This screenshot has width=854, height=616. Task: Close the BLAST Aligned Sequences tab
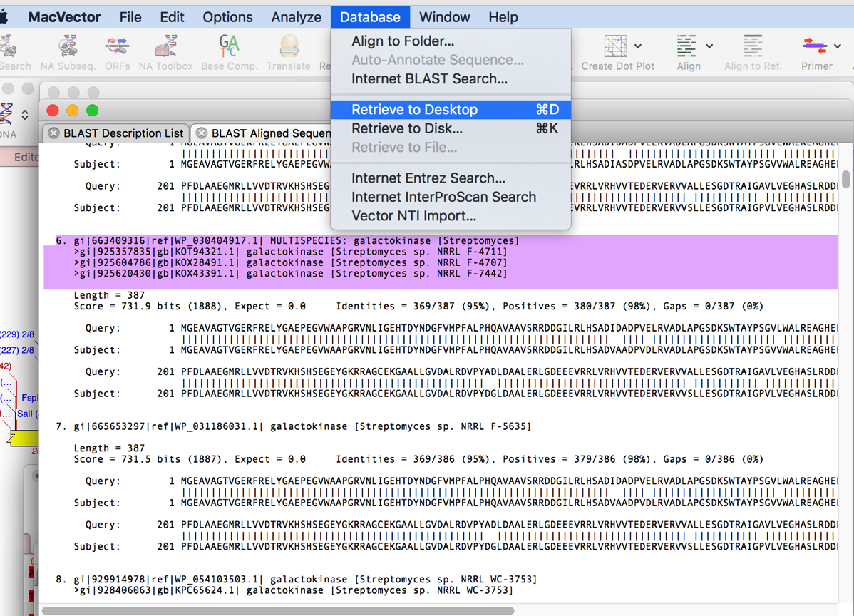pos(202,133)
